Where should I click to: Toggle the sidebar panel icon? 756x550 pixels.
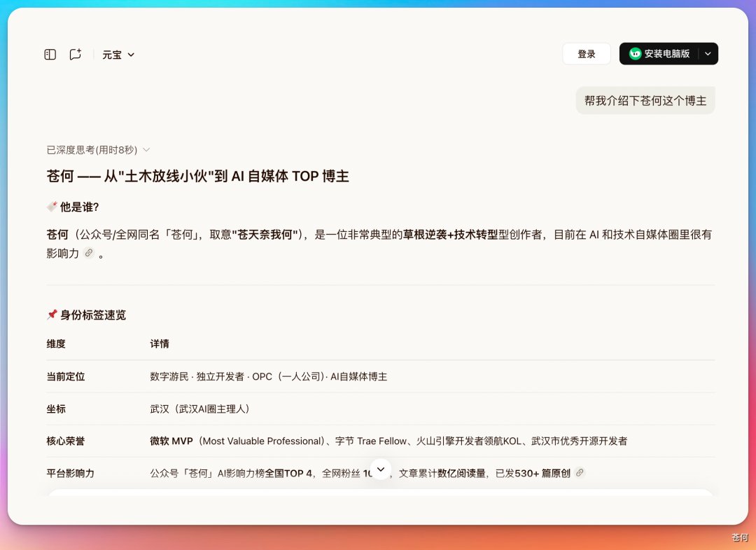coord(50,55)
